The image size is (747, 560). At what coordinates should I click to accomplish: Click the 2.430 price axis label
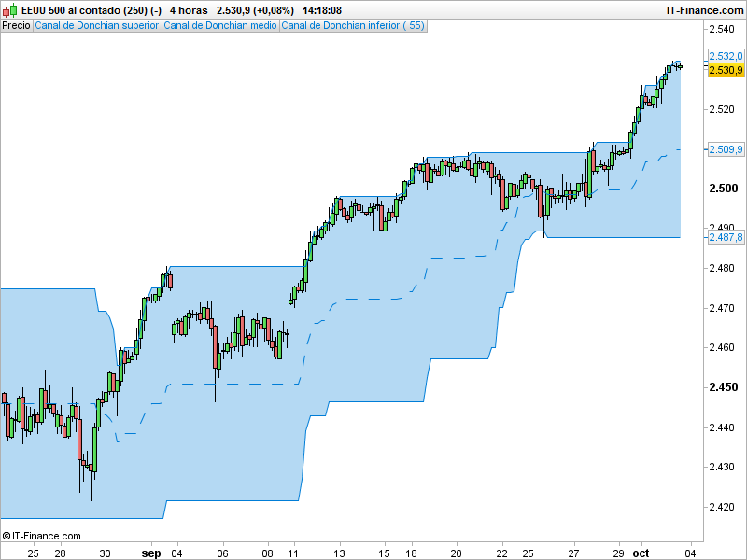722,468
